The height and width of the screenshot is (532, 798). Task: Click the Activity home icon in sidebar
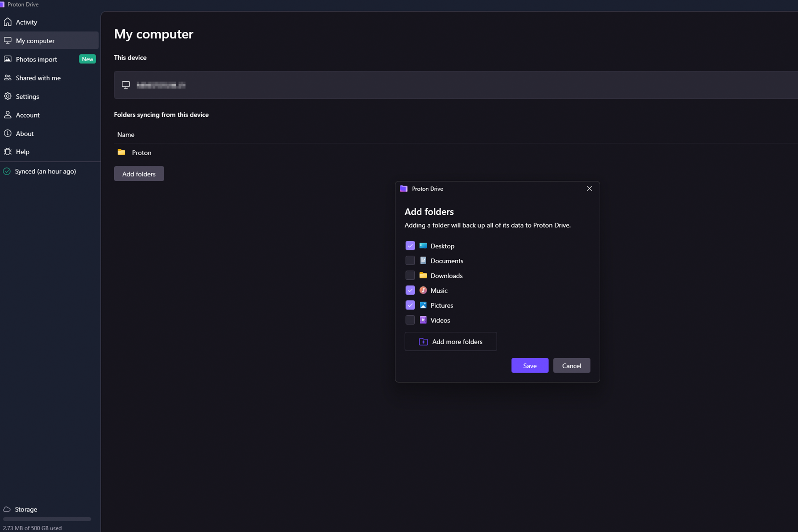(x=7, y=22)
